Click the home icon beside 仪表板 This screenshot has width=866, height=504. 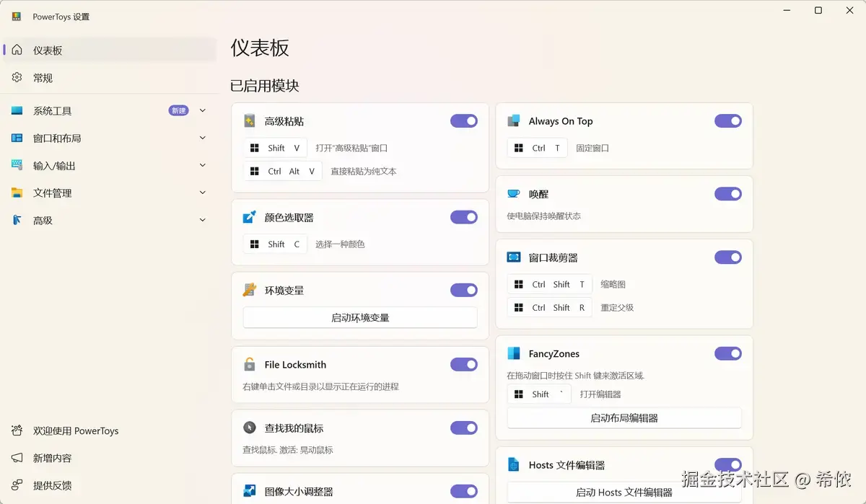17,50
